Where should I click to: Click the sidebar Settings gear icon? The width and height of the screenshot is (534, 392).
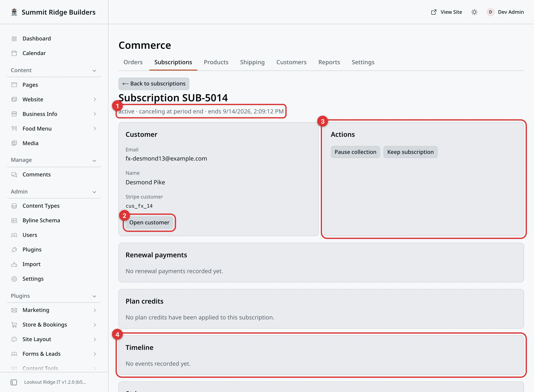[14, 279]
